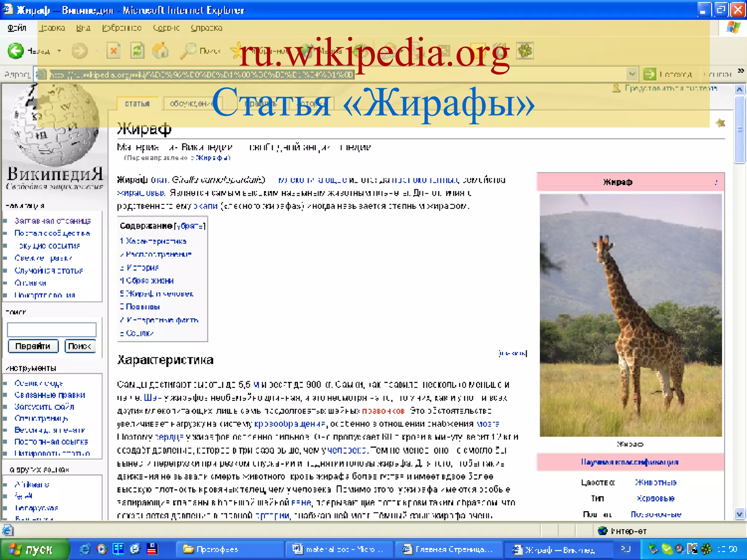The image size is (747, 560).
Task: Launch Internet Explorer from the quick launch bar
Action: coord(85,549)
